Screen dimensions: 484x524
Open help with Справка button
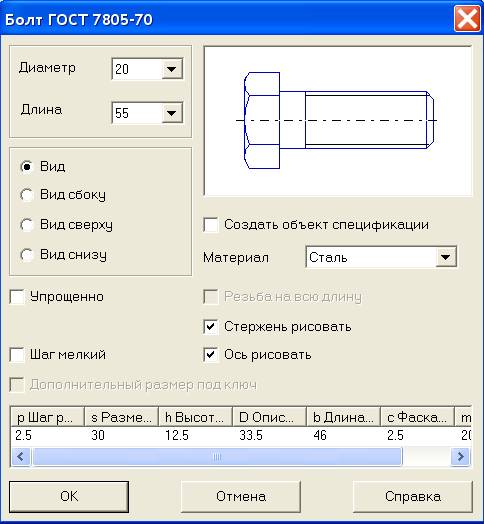(413, 497)
